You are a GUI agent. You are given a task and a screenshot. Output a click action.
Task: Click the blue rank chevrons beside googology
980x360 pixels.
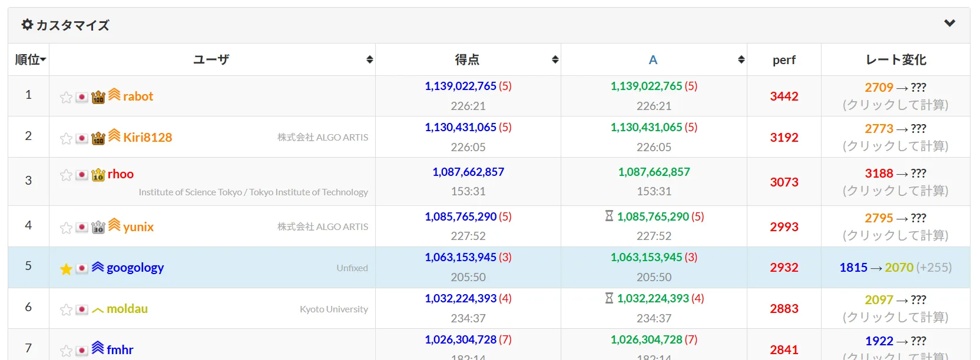[x=98, y=267]
